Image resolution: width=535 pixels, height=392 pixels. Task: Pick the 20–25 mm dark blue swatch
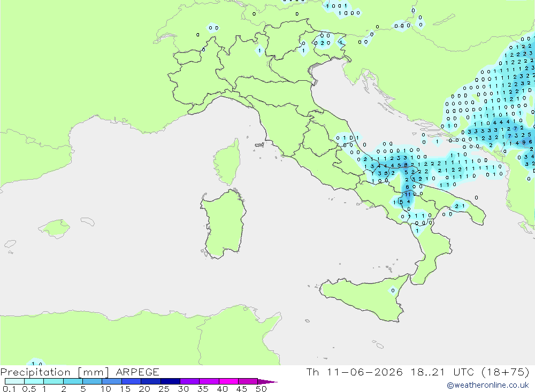coord(150,381)
